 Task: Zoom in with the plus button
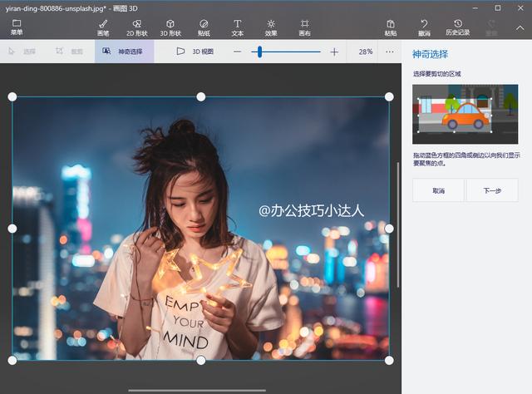334,52
